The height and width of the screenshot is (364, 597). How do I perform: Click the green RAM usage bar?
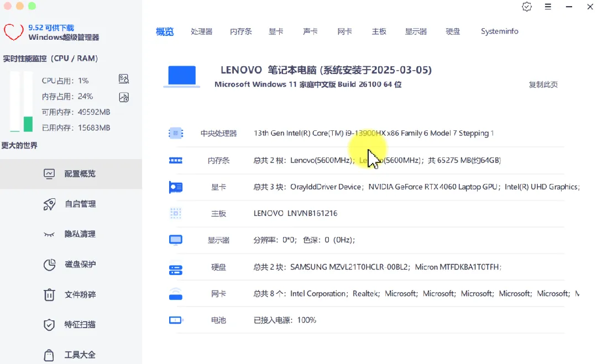click(x=28, y=124)
